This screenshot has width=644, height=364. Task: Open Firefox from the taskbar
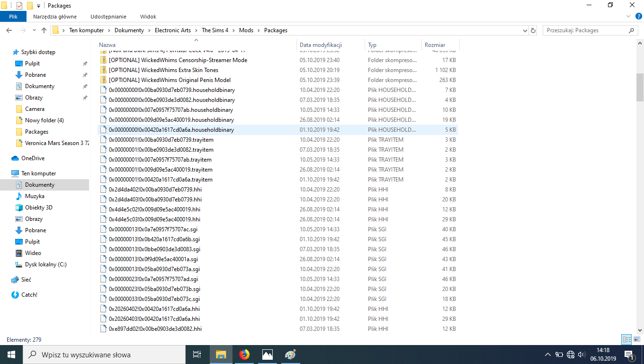[x=244, y=355]
